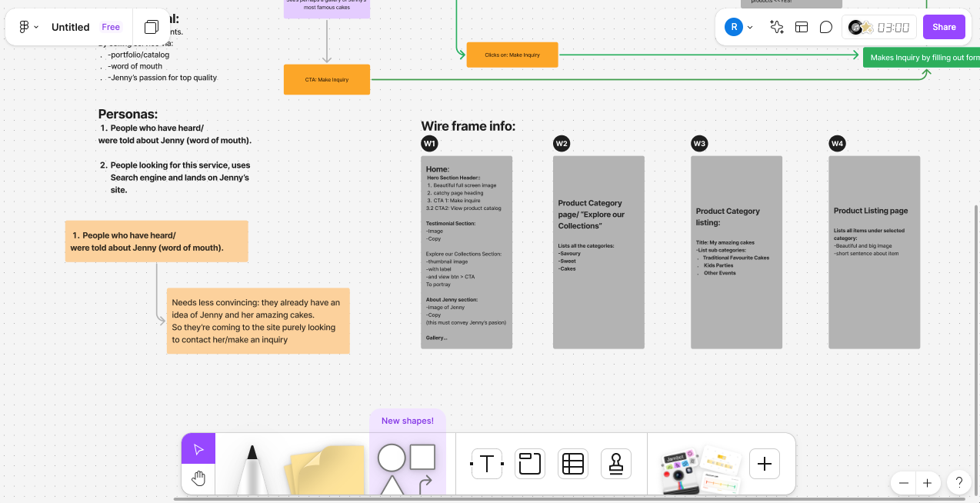Image resolution: width=980 pixels, height=503 pixels.
Task: Select the cursor Select tool
Action: (x=198, y=449)
